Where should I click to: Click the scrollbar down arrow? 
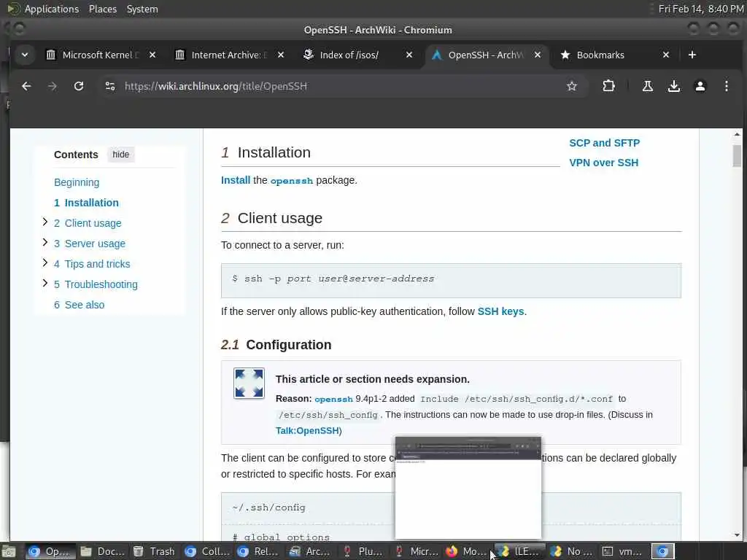tap(737, 536)
